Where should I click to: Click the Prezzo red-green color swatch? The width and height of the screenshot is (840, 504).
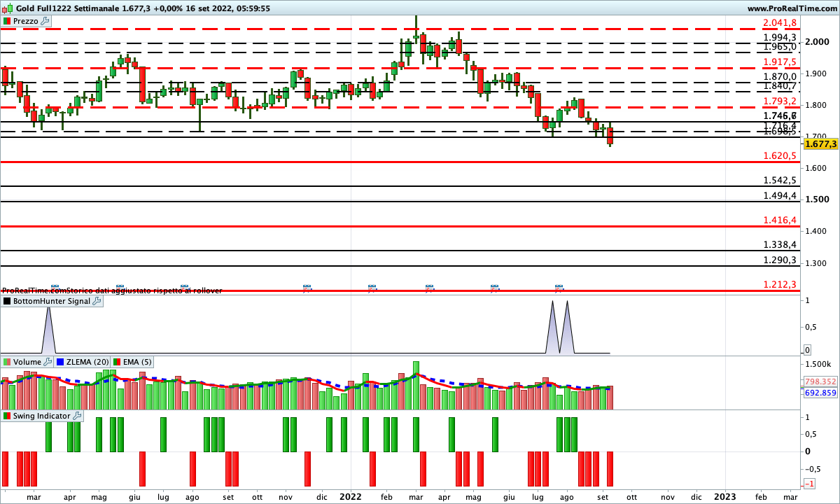pyautogui.click(x=7, y=21)
